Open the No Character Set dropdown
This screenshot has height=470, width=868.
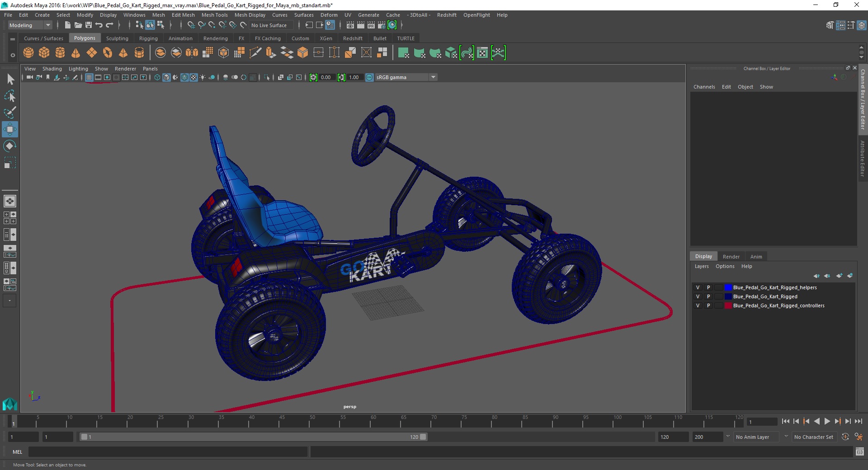click(x=814, y=437)
